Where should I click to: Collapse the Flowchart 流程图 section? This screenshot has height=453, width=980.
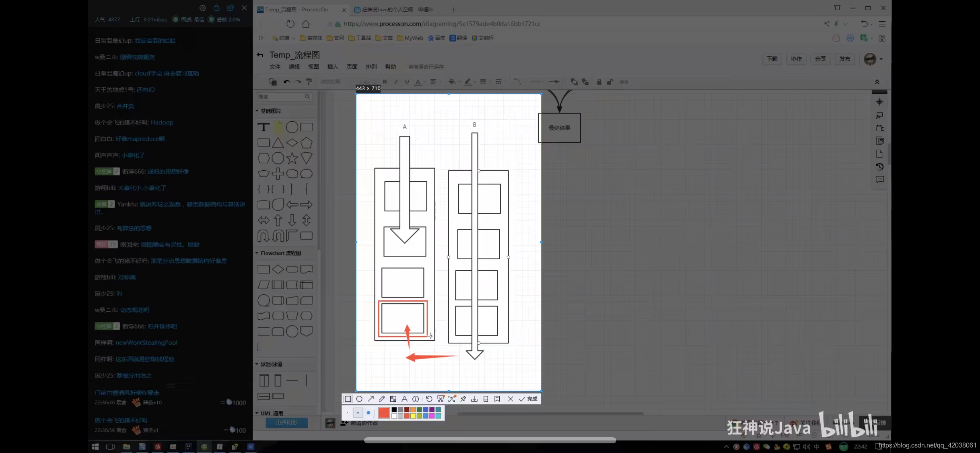pos(280,253)
